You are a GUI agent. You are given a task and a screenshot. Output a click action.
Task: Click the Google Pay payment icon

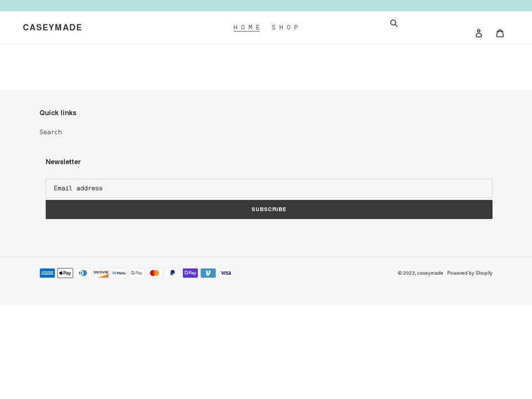[137, 273]
